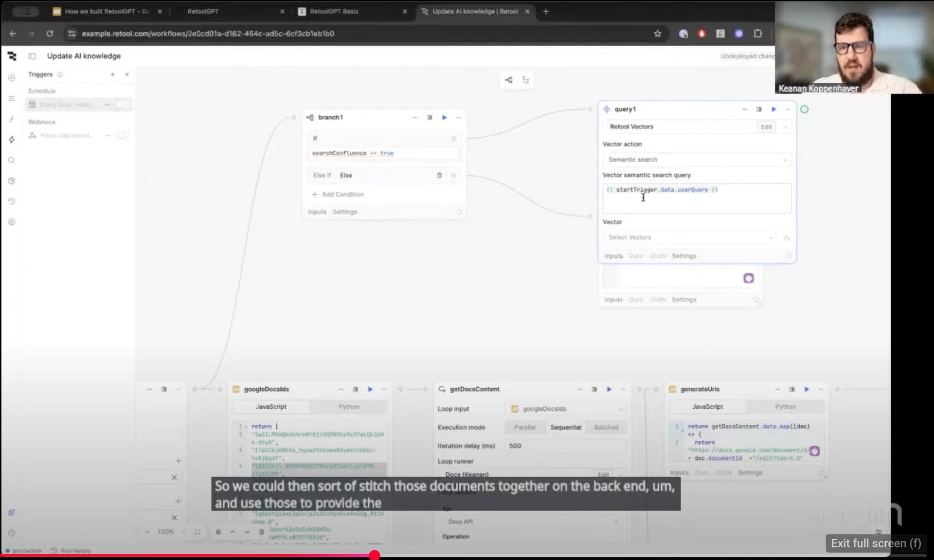
Task: Open query1 block side panel icon
Action: (759, 109)
